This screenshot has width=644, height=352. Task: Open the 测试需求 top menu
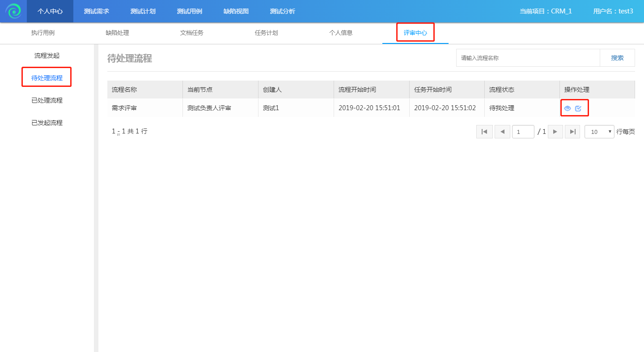pyautogui.click(x=96, y=11)
